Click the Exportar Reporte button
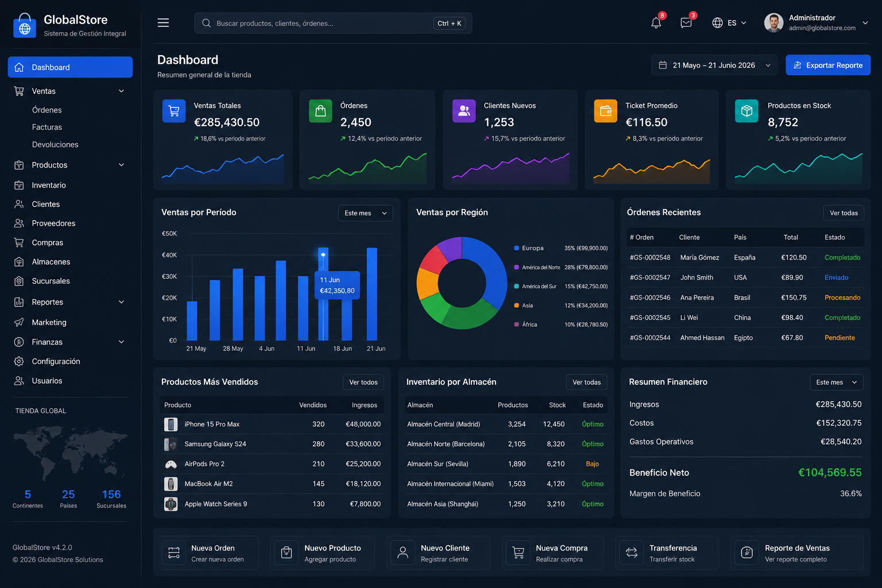This screenshot has width=882, height=588. pos(828,65)
